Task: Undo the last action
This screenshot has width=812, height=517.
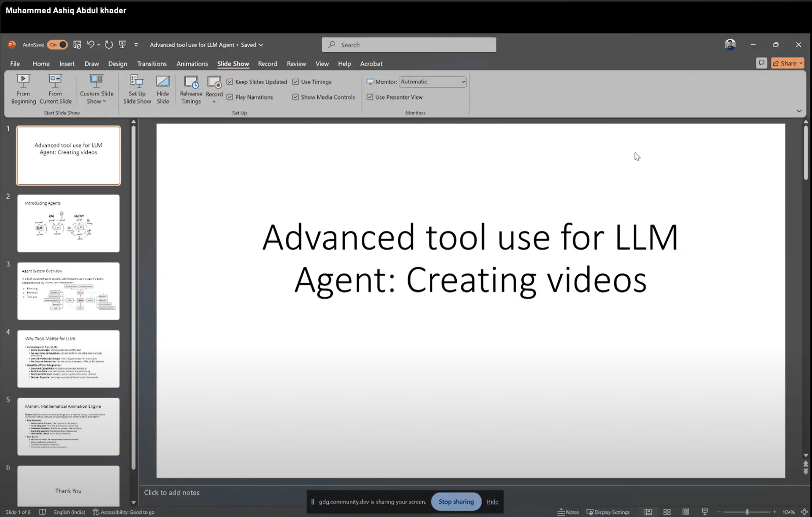Action: click(90, 45)
